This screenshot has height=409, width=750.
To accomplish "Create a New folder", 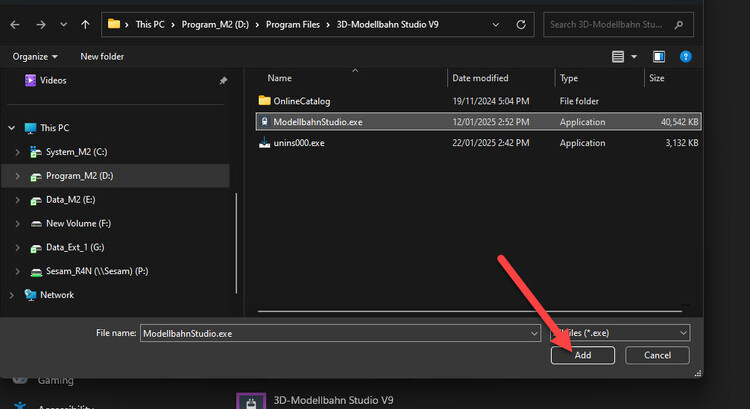I will point(102,56).
